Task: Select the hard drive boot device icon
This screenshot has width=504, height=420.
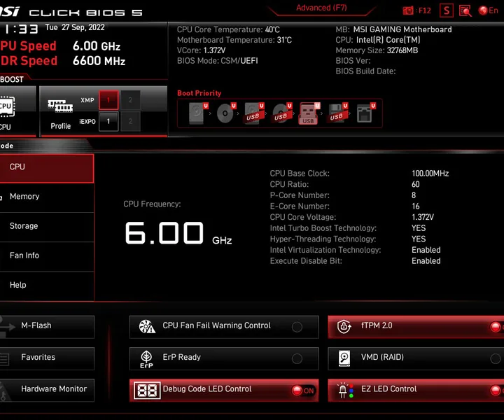Action: click(x=197, y=113)
